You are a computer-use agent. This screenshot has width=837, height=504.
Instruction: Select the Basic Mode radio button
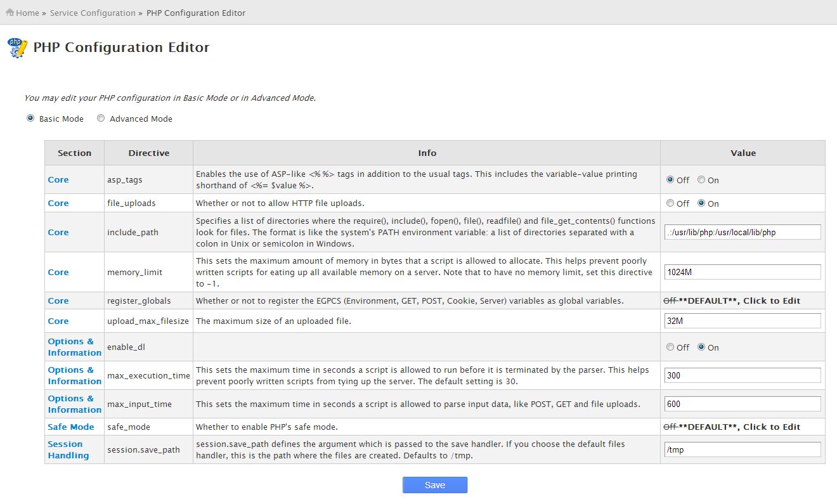[x=30, y=118]
